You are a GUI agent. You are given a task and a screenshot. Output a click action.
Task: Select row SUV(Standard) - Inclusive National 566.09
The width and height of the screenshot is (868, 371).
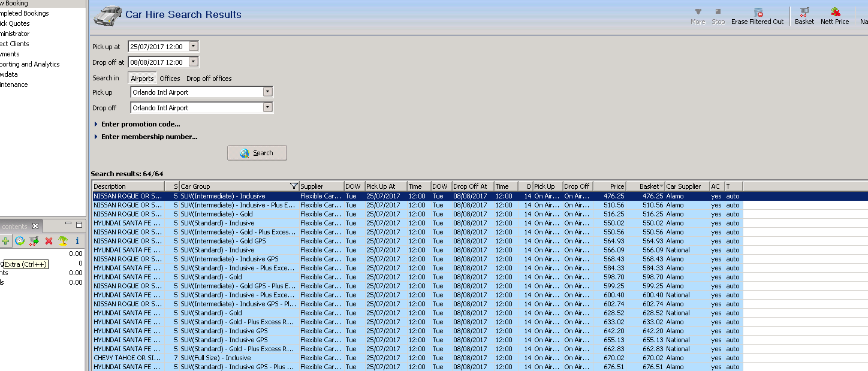pyautogui.click(x=417, y=250)
